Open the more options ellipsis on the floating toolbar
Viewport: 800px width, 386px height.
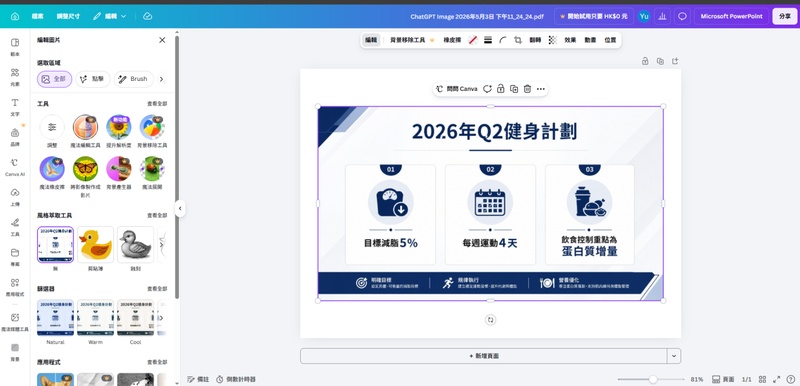coord(541,89)
